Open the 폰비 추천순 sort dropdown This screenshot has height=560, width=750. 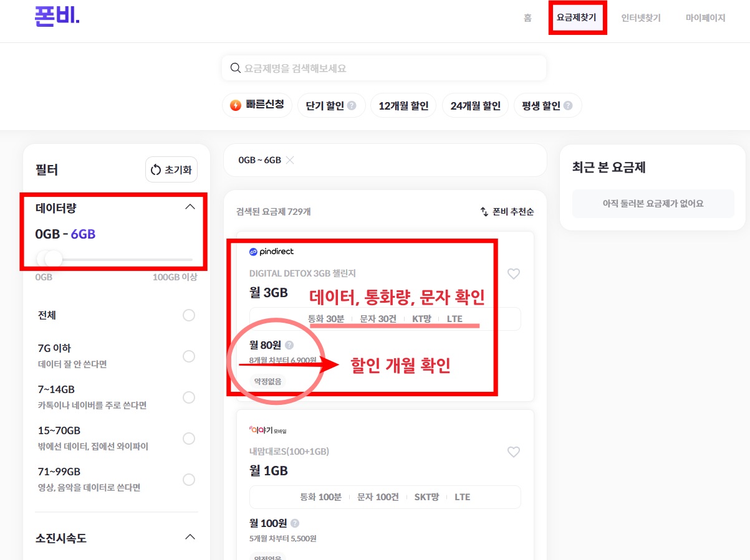(x=513, y=211)
